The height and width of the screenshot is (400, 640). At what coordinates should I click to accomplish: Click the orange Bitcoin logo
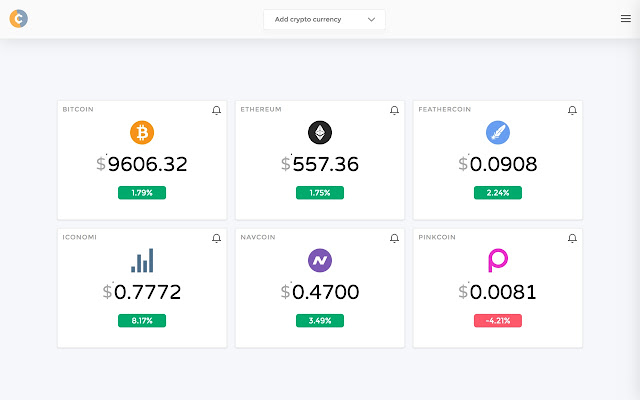click(x=142, y=132)
